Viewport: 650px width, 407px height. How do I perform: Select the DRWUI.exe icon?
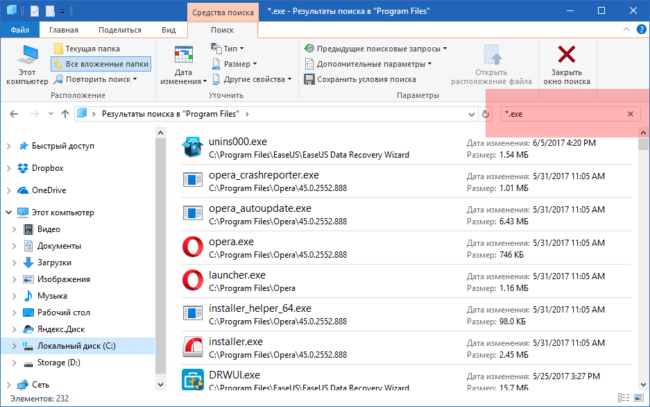coord(193,380)
